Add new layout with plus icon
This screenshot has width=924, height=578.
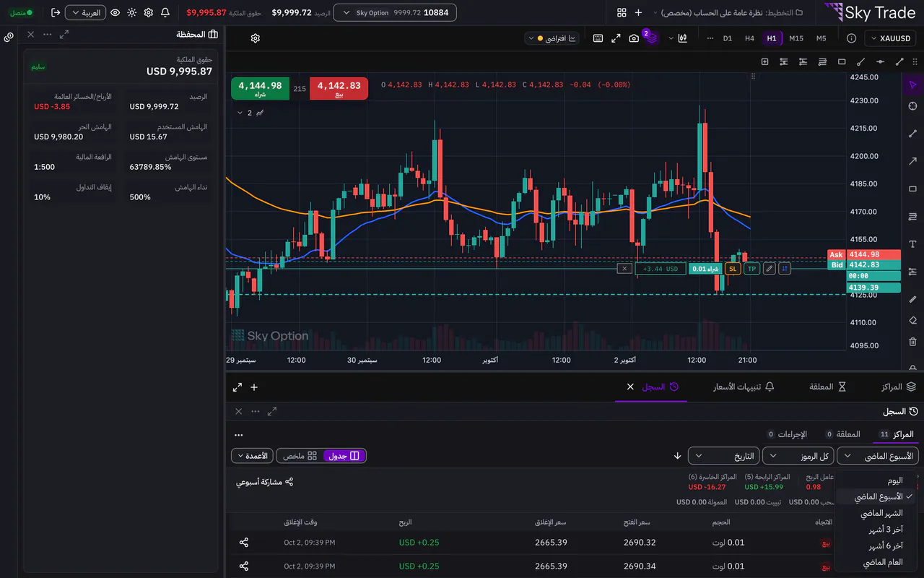coord(638,12)
